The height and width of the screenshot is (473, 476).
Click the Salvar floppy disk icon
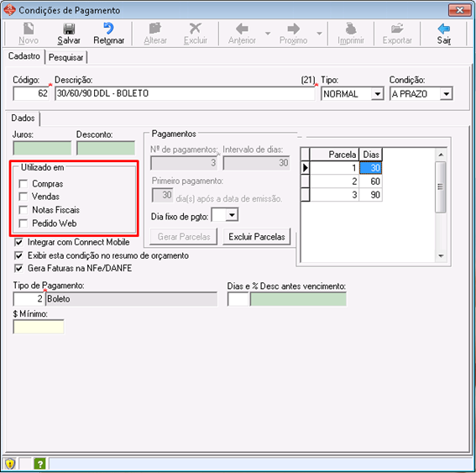(x=69, y=29)
